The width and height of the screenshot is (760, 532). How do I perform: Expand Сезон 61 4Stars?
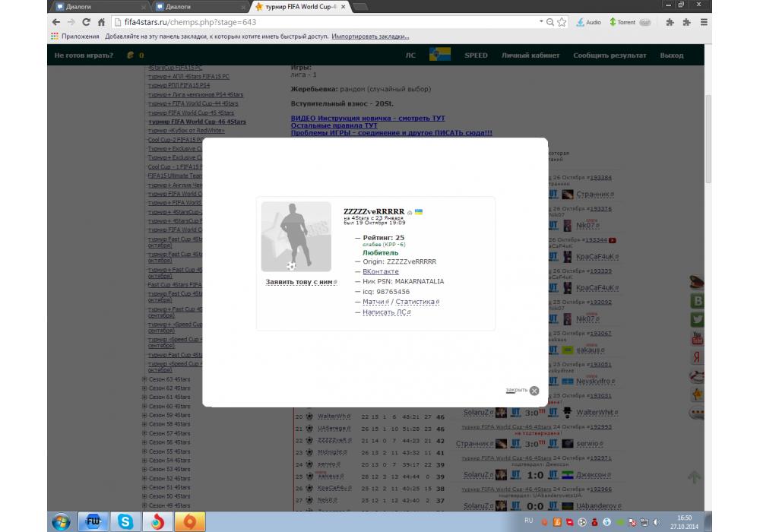[144, 397]
